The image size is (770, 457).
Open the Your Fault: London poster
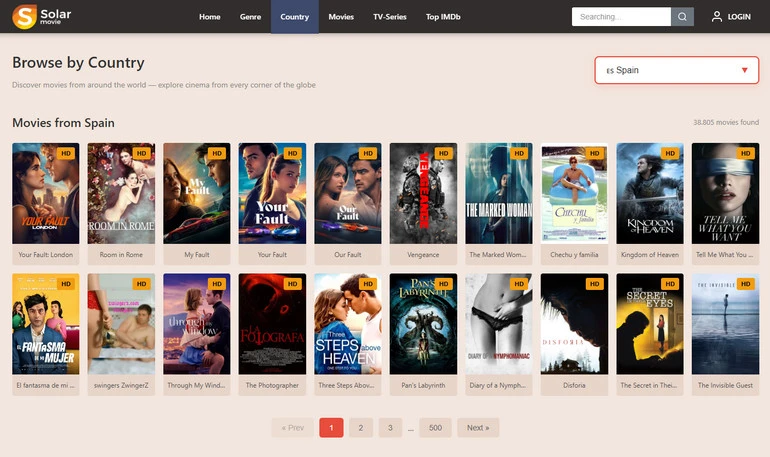(46, 193)
